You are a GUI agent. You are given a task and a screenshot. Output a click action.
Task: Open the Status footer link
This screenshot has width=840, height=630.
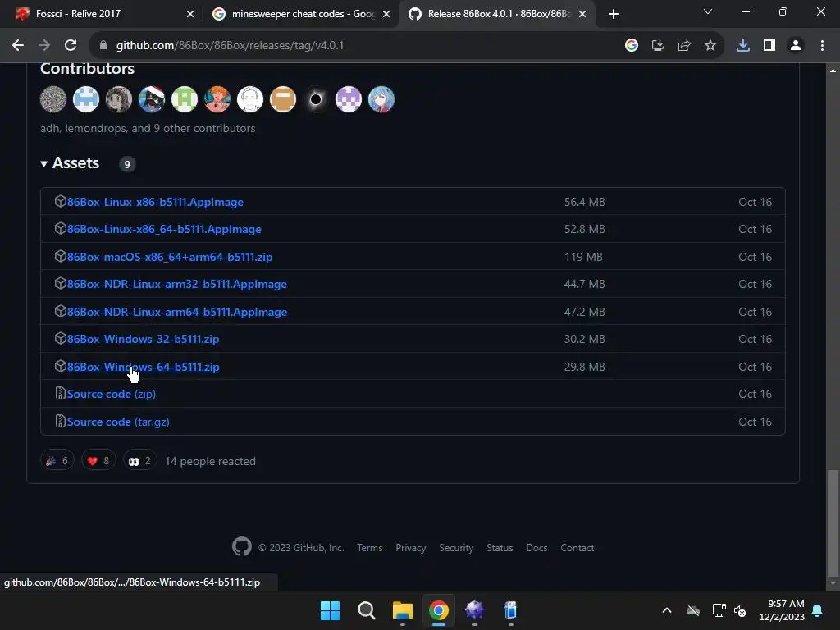(500, 547)
